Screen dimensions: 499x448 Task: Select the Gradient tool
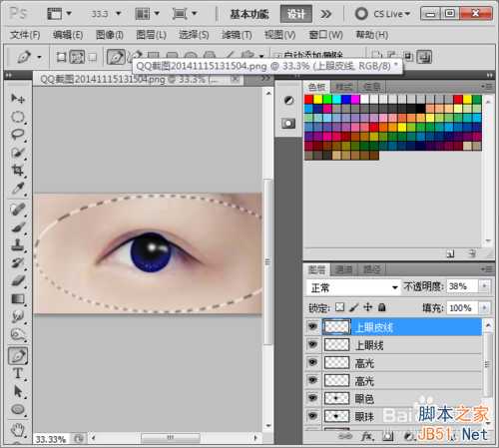18,299
